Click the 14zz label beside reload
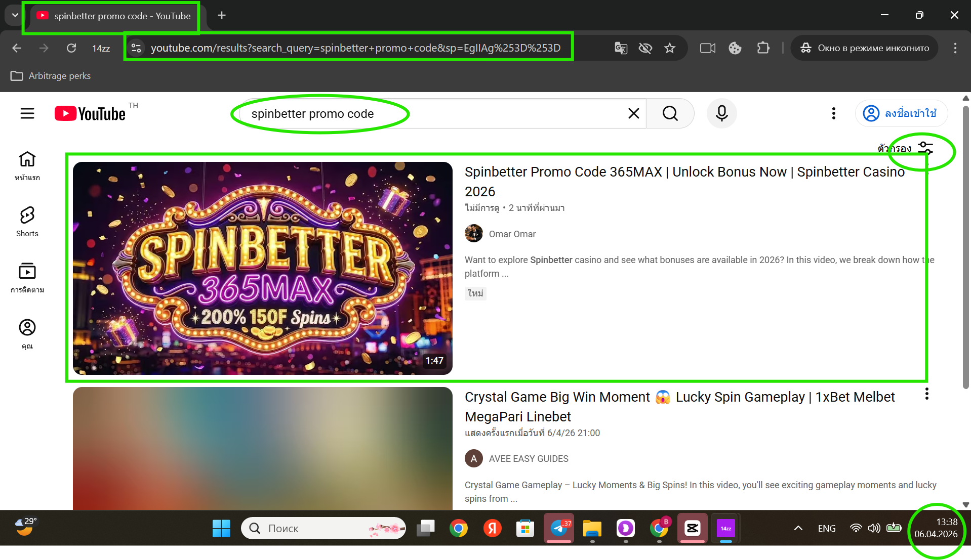 101,48
